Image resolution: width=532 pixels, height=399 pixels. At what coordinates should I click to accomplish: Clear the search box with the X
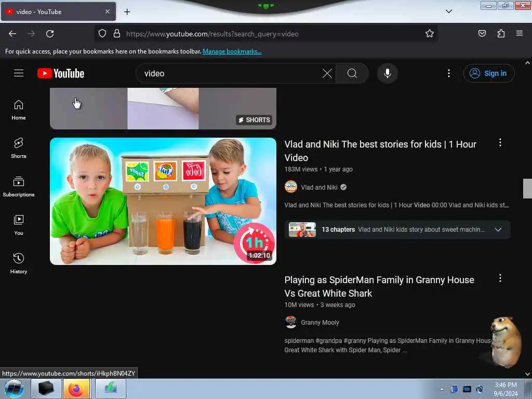327,73
